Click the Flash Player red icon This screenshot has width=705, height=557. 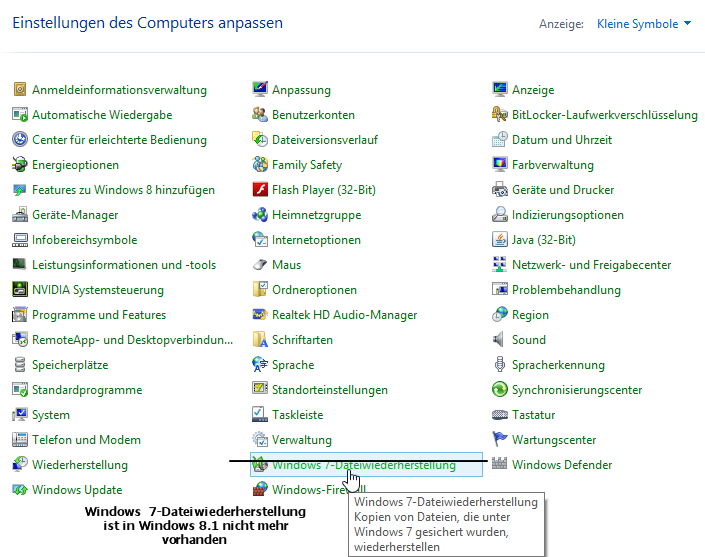click(x=260, y=190)
